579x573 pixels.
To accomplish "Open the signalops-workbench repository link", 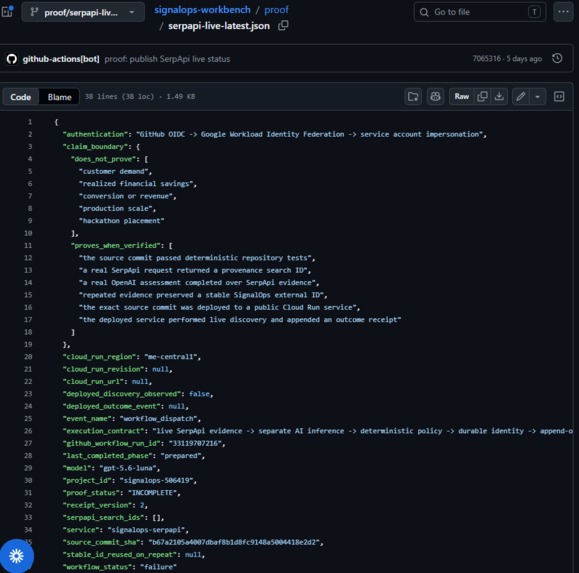I will click(x=202, y=10).
